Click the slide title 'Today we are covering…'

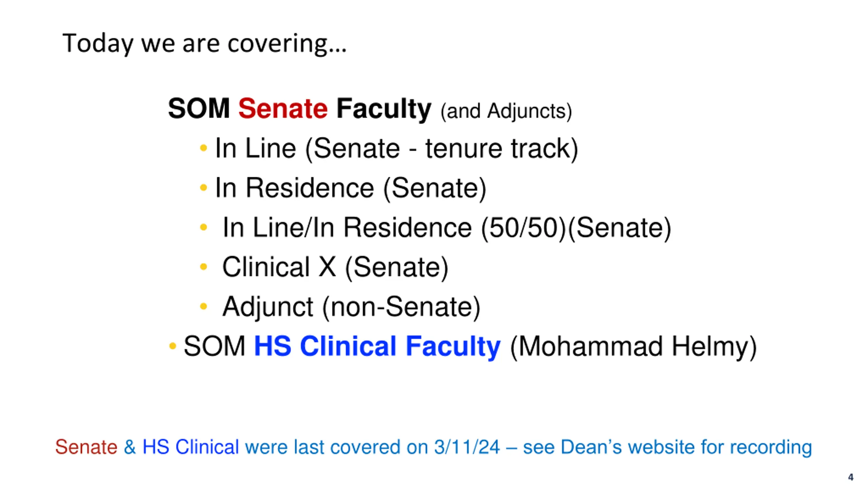204,43
